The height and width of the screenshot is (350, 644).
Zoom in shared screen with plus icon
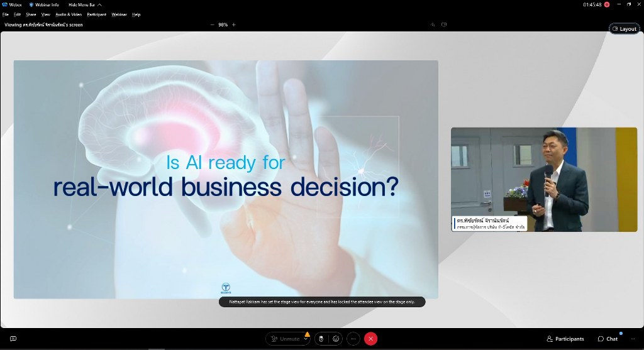(234, 25)
